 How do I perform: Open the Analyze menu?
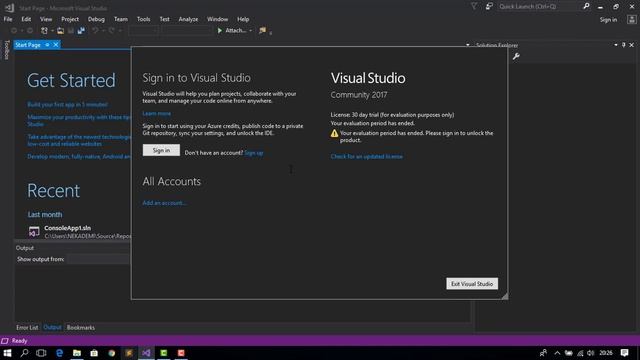tap(188, 19)
